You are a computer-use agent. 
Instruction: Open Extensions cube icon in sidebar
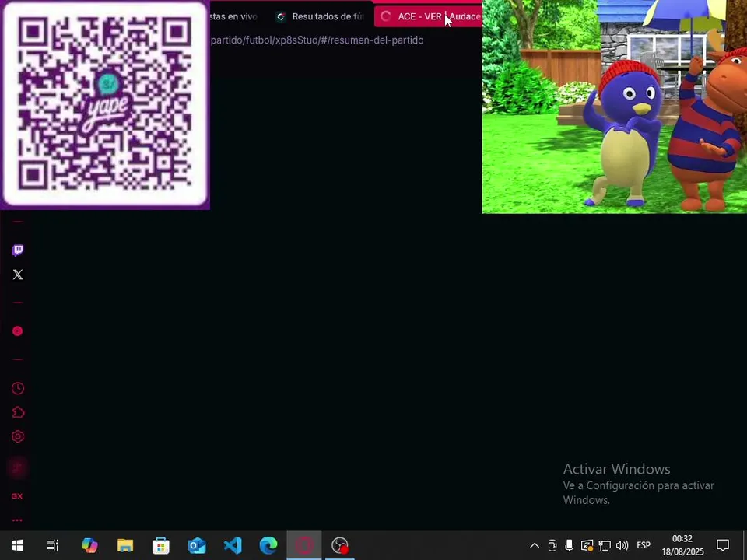pos(18,412)
